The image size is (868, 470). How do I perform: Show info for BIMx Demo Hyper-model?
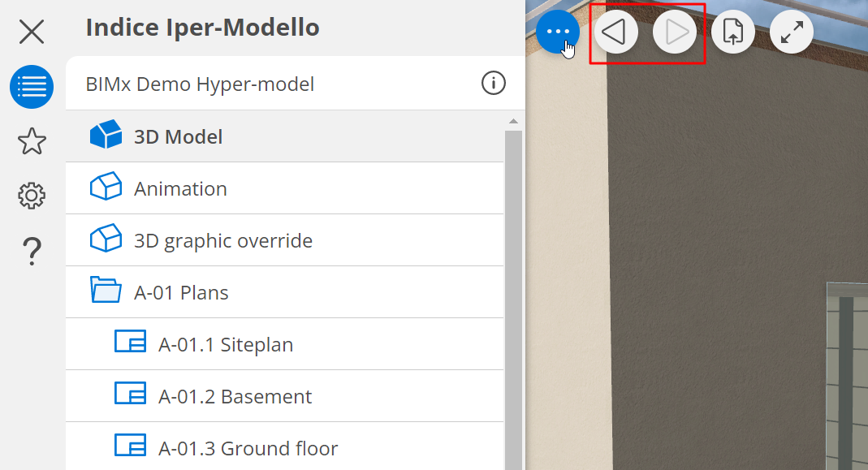click(494, 83)
